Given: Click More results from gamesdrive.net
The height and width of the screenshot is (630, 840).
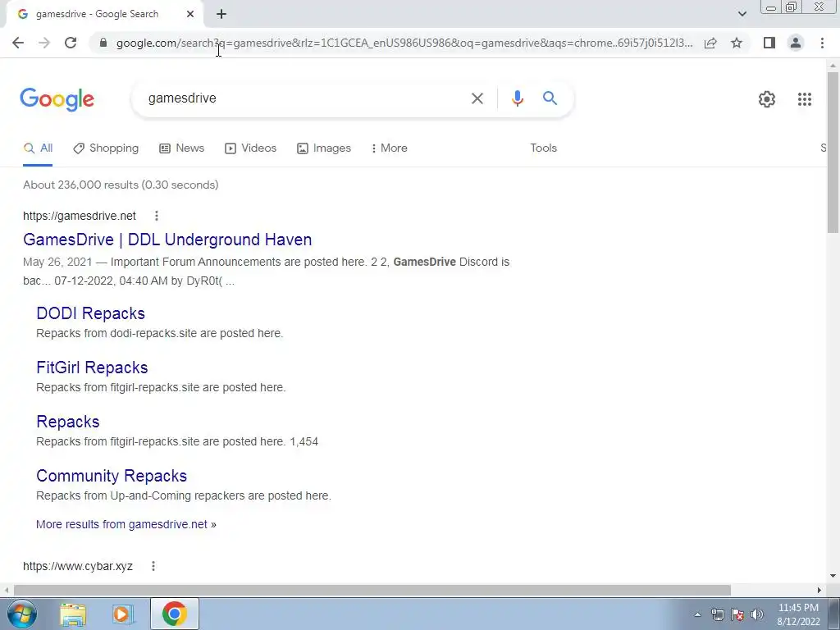Looking at the screenshot, I should (x=126, y=524).
